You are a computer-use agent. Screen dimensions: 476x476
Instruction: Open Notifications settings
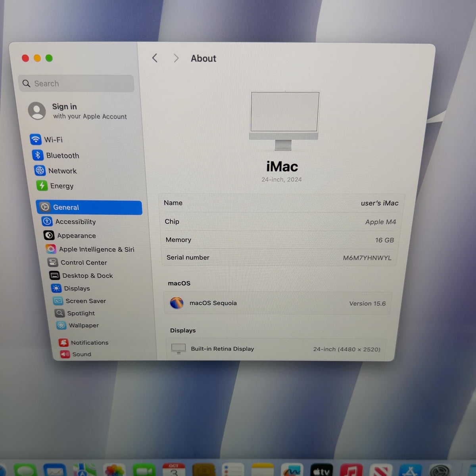point(84,343)
